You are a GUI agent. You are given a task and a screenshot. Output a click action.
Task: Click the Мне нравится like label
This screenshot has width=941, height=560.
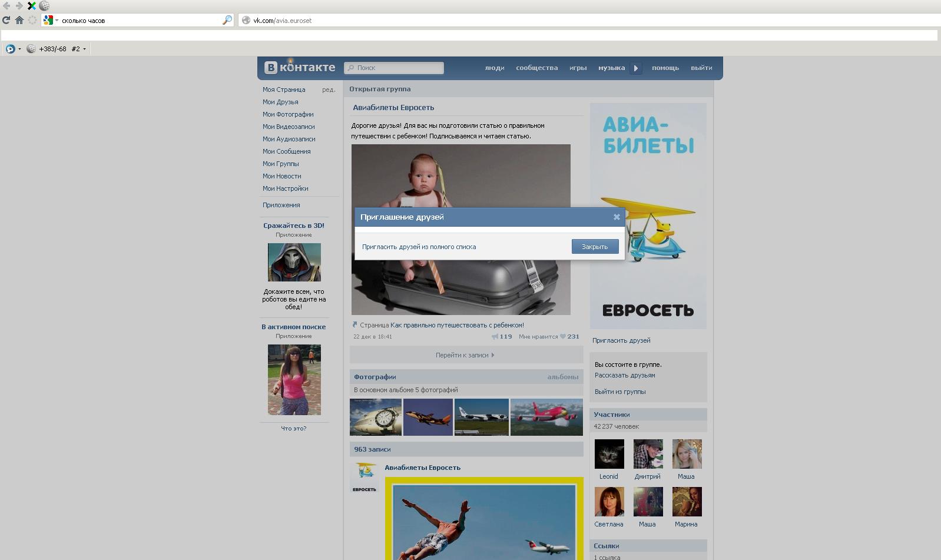tap(538, 337)
